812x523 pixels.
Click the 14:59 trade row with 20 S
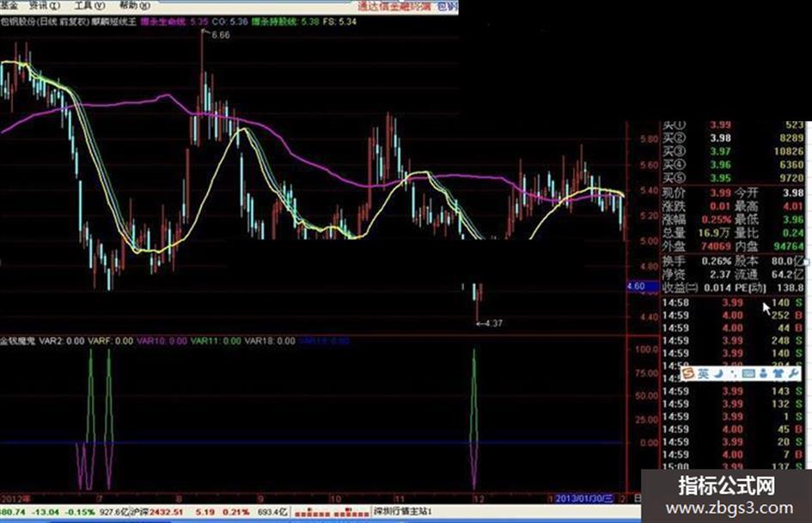733,442
